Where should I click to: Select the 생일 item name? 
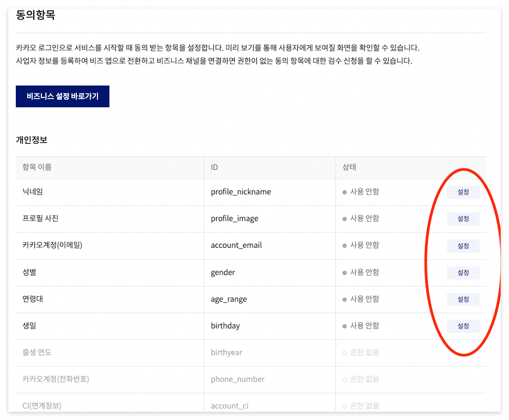[x=29, y=325]
